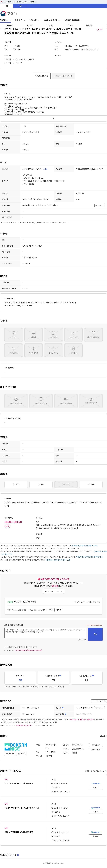Click the 기타 screening method box
The width and height of the screenshot is (107, 868).
pyautogui.click(x=91, y=485)
